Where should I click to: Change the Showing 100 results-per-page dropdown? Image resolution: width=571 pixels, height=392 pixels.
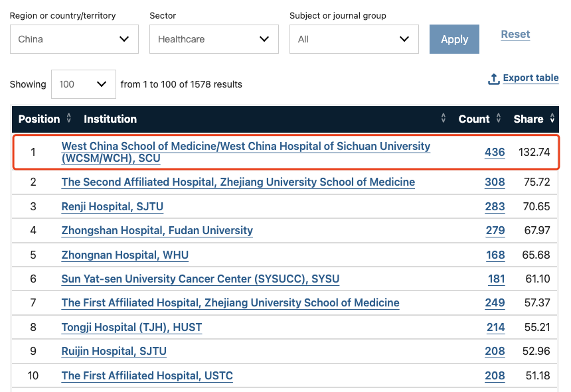[84, 84]
